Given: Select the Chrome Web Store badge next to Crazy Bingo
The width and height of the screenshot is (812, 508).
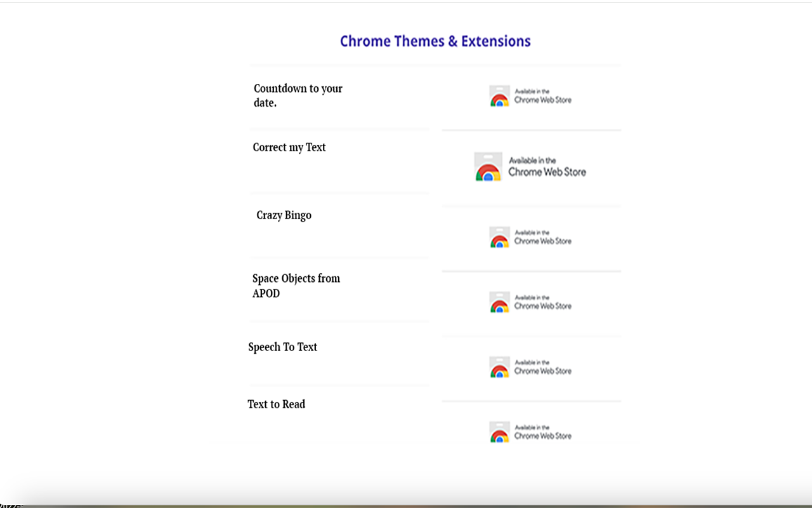Looking at the screenshot, I should tap(532, 237).
